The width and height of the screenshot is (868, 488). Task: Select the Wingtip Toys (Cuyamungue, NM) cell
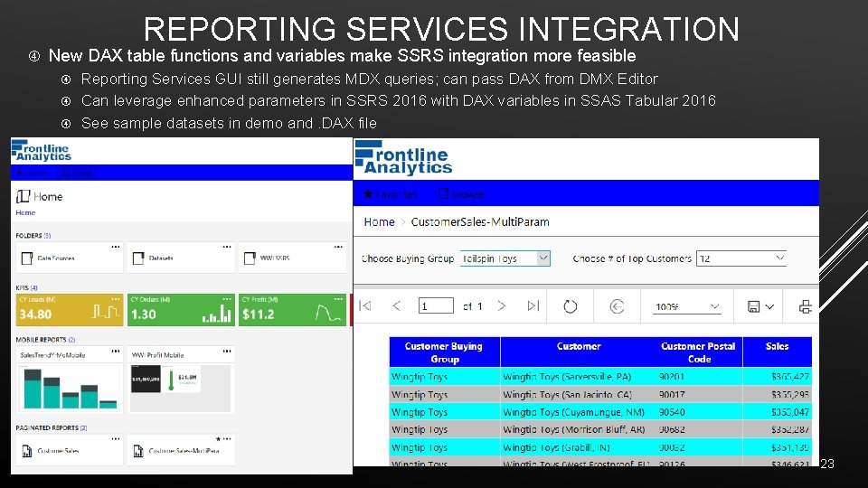[x=579, y=412]
